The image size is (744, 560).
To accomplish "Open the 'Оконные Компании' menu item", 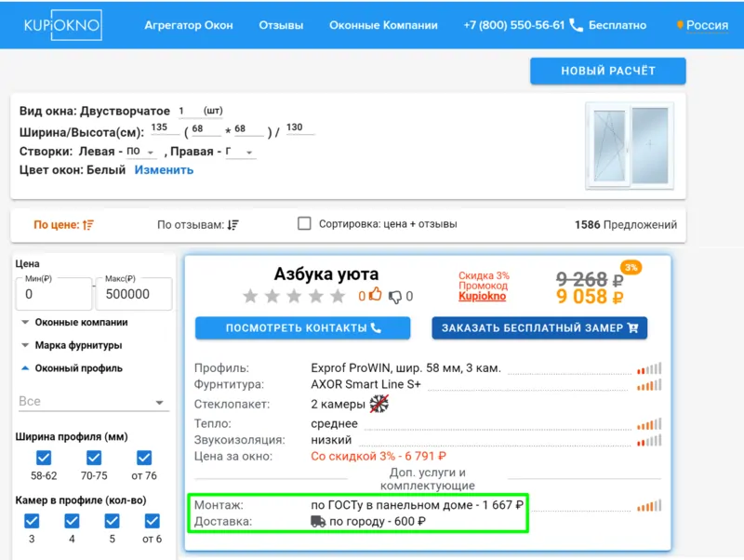I will [x=383, y=25].
